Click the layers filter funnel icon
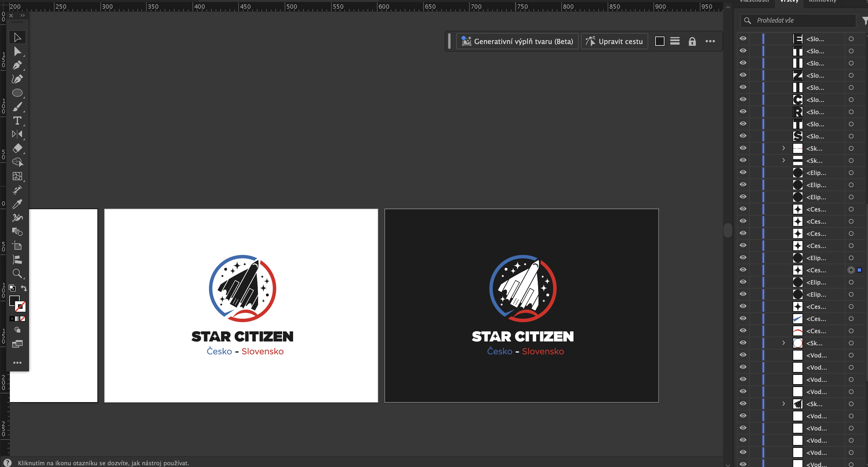The image size is (868, 467). [865, 21]
